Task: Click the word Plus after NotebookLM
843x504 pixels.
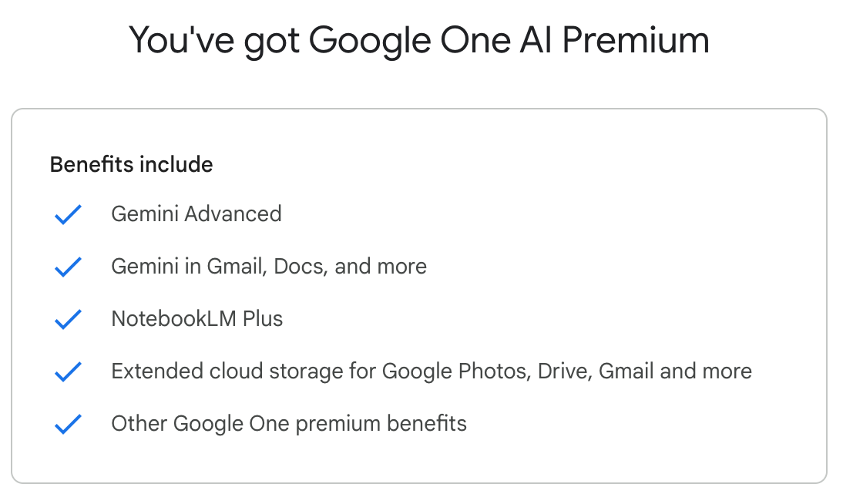Action: click(262, 319)
